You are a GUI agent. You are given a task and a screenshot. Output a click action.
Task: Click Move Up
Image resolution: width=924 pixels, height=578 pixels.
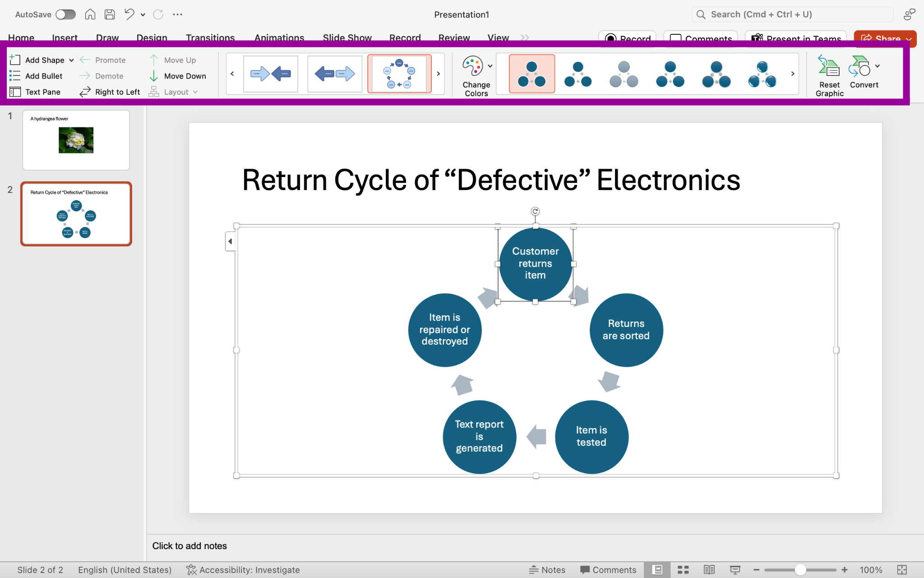[172, 60]
